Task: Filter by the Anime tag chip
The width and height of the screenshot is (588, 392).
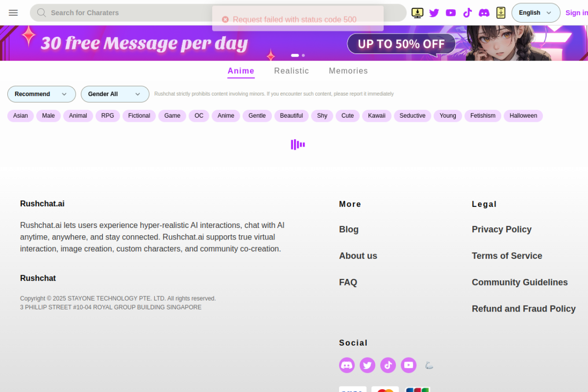Action: click(x=226, y=116)
